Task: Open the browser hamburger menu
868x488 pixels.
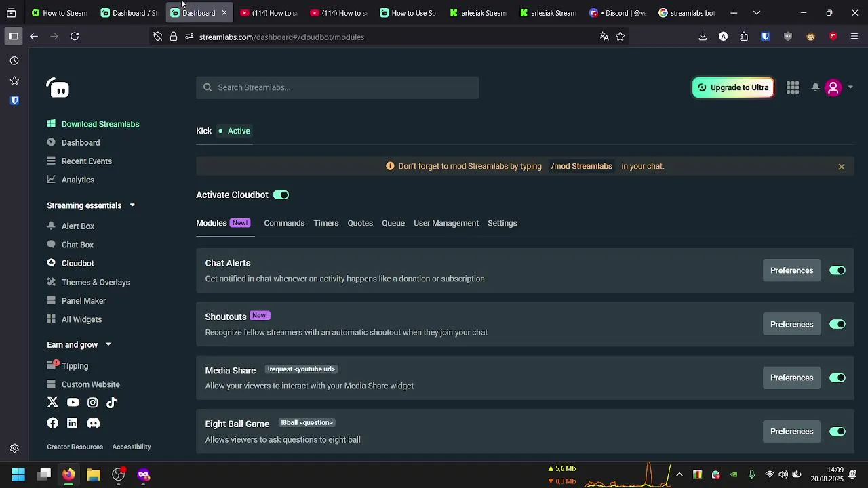Action: click(x=854, y=37)
